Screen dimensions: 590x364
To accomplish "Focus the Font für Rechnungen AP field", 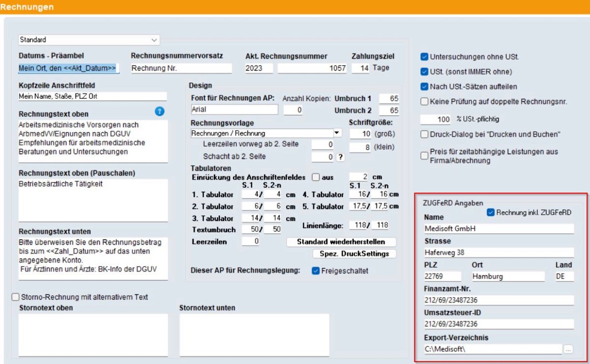I will [x=234, y=110].
